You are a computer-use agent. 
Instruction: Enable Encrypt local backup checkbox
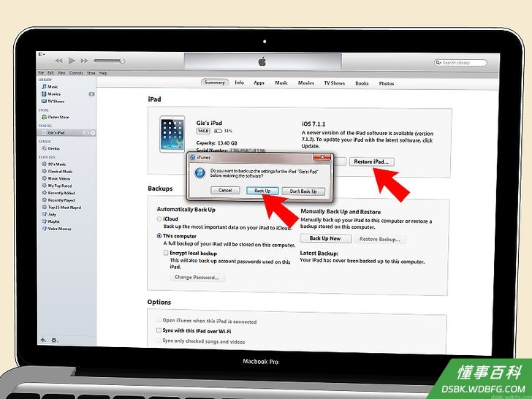166,253
